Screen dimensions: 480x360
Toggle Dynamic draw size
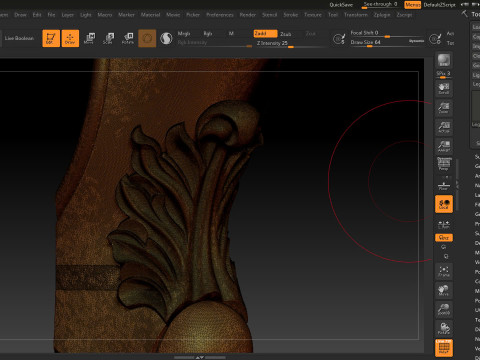tap(416, 41)
